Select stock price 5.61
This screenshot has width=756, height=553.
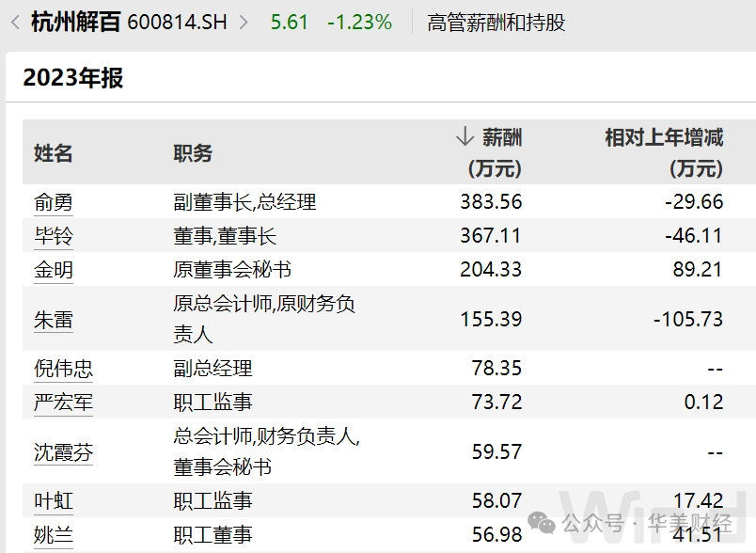[290, 23]
